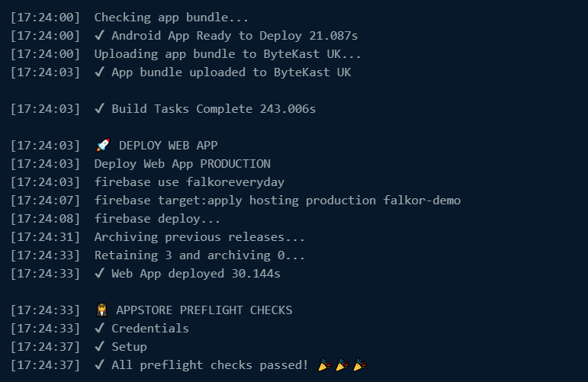
Task: Click the checkmark before All preflight checks passed
Action: pos(99,364)
